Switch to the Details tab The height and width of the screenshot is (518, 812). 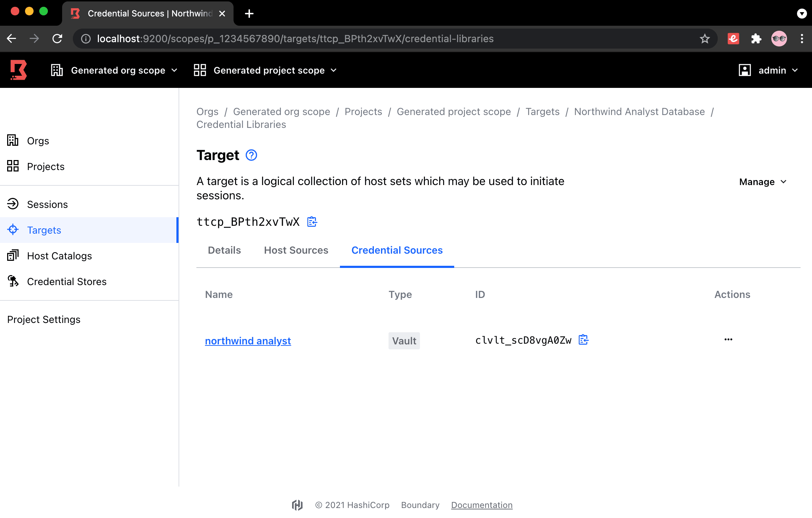click(224, 250)
